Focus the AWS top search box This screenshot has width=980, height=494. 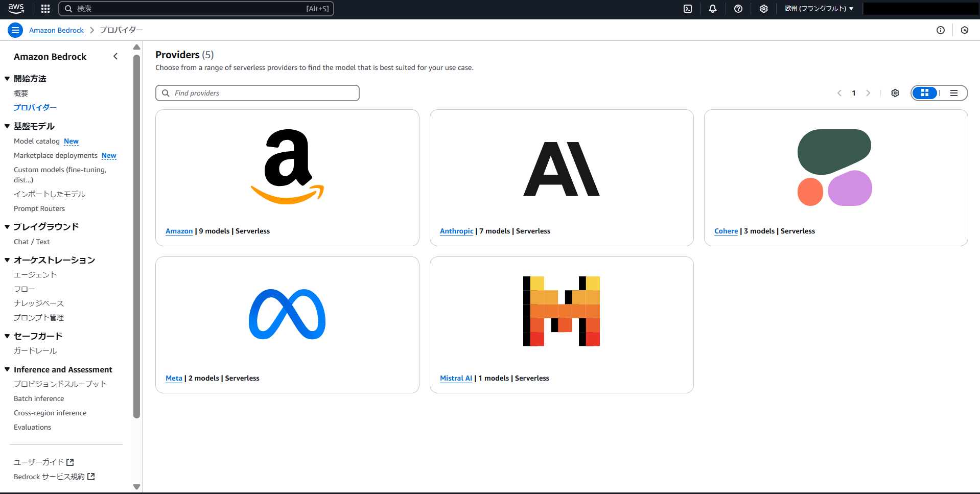coord(196,9)
